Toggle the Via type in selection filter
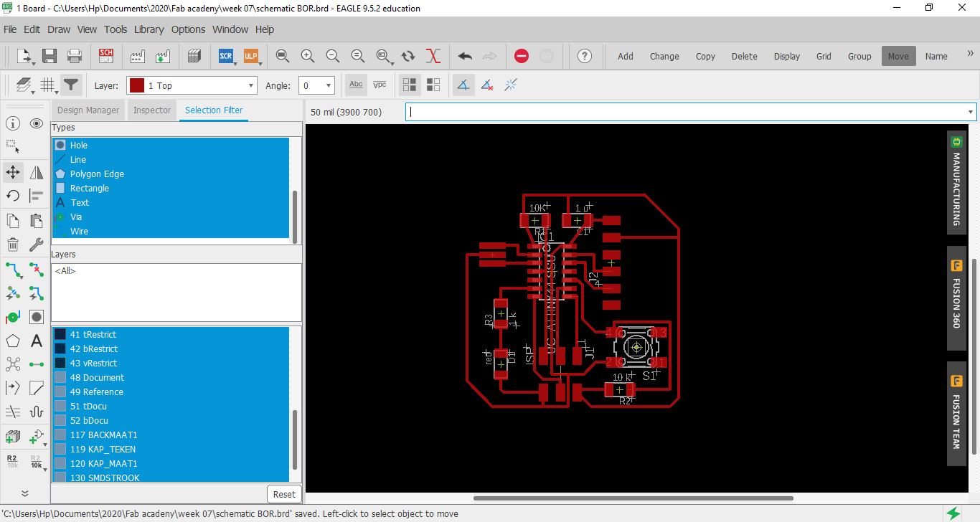The image size is (980, 522). pos(75,217)
